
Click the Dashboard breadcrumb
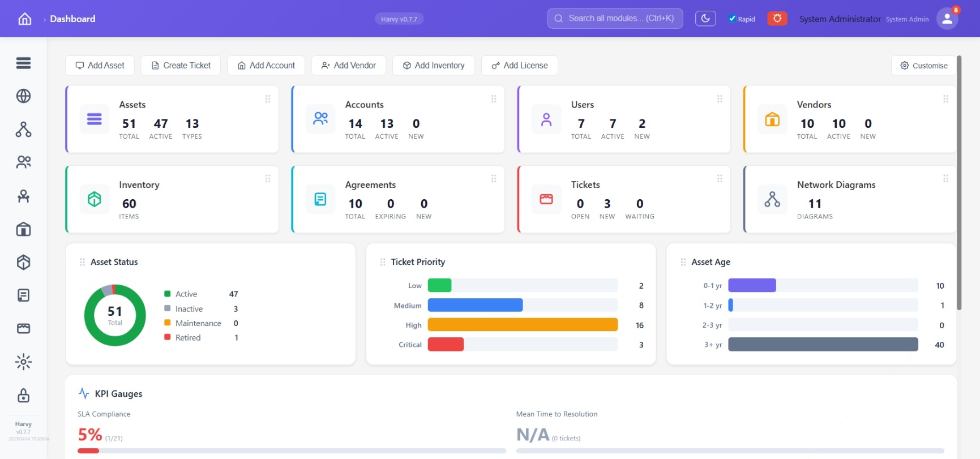click(x=72, y=19)
